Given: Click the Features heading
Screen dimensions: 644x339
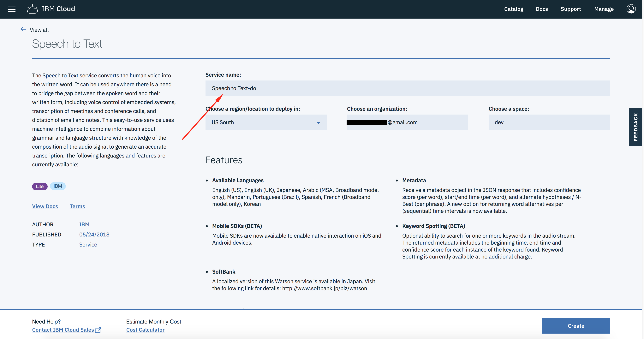Looking at the screenshot, I should [224, 160].
